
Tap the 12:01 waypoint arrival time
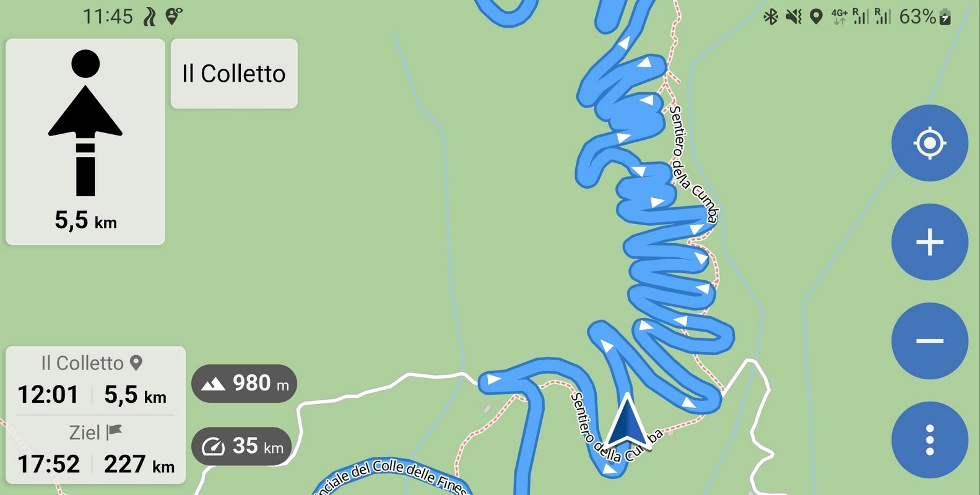pyautogui.click(x=48, y=395)
